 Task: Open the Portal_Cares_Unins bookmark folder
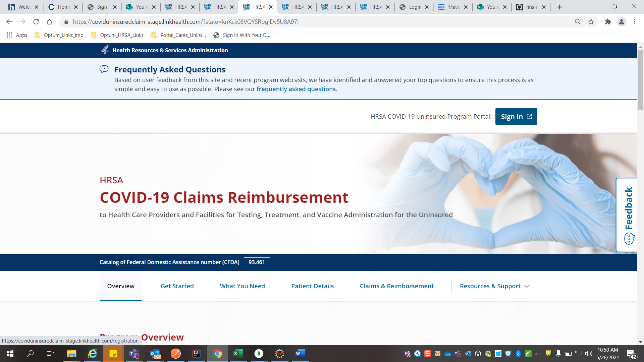179,35
